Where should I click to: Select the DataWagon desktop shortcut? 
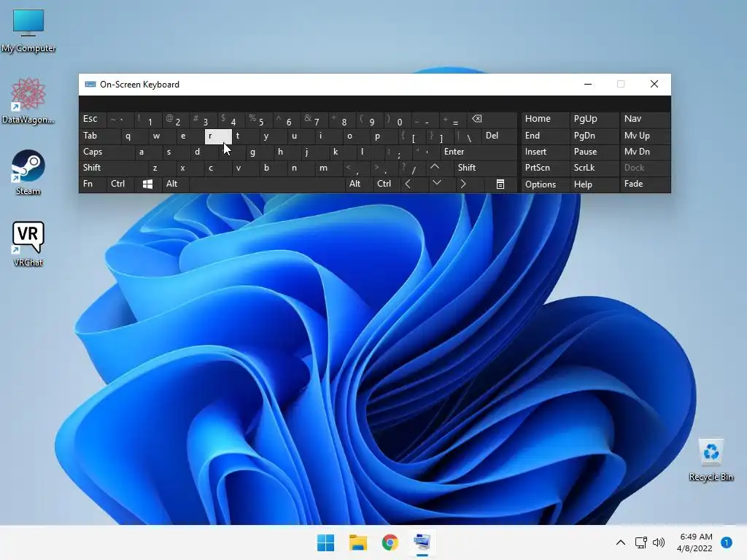pyautogui.click(x=28, y=101)
